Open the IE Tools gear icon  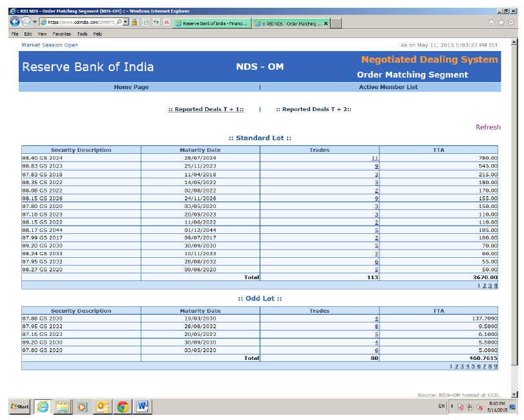[x=512, y=23]
